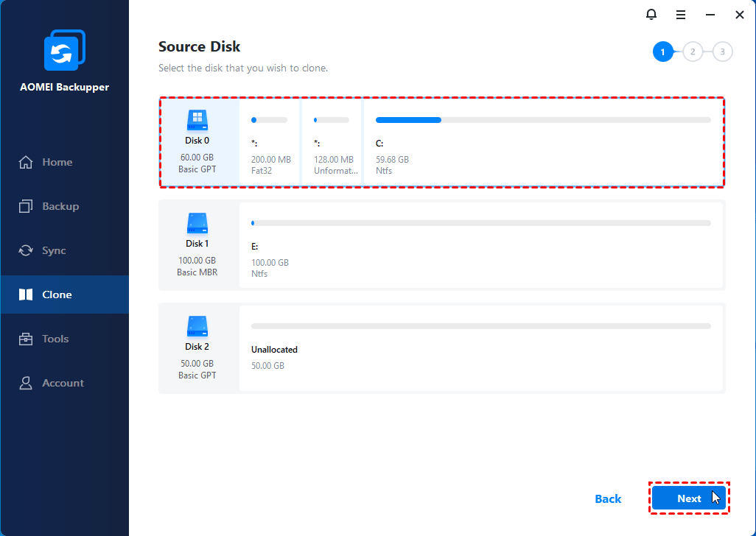Image resolution: width=756 pixels, height=536 pixels.
Task: Open the Backup section icon
Action: pyautogui.click(x=27, y=205)
